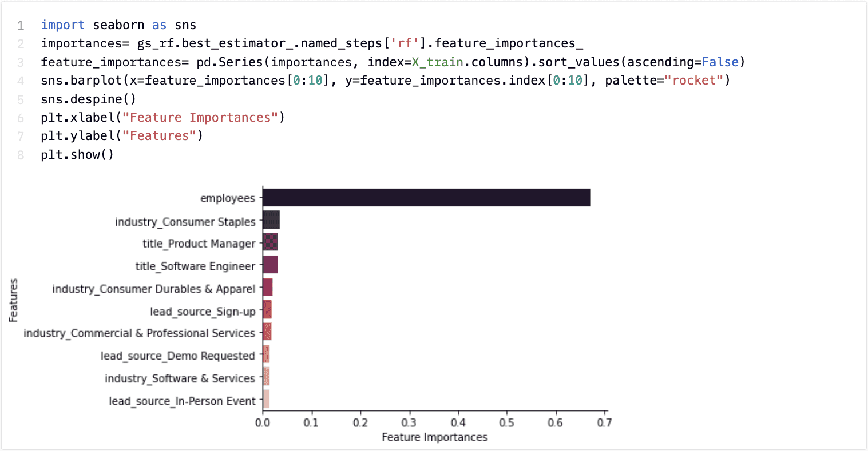This screenshot has height=451, width=868.
Task: Click the code line starting 'importances= gs_rf.best_estimator_'
Action: coord(312,43)
